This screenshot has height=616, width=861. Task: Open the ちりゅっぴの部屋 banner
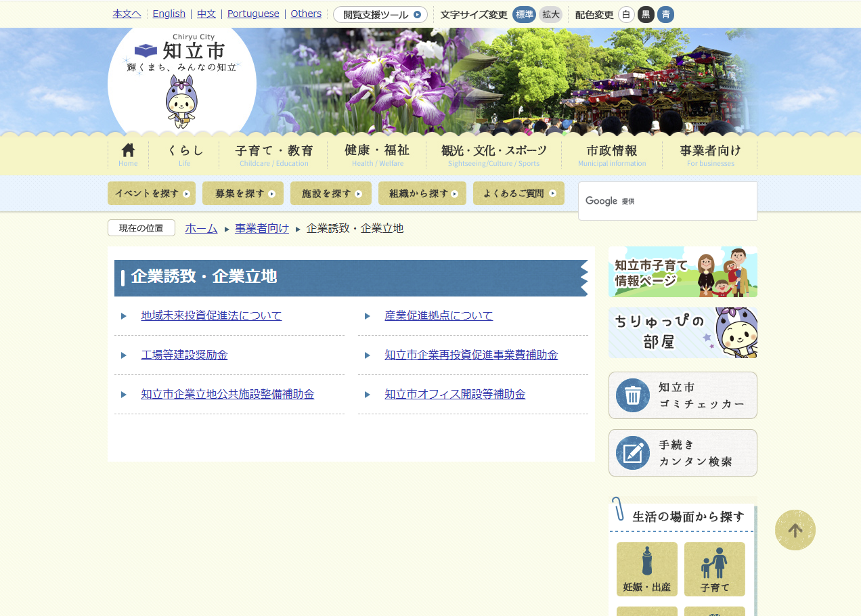click(683, 332)
